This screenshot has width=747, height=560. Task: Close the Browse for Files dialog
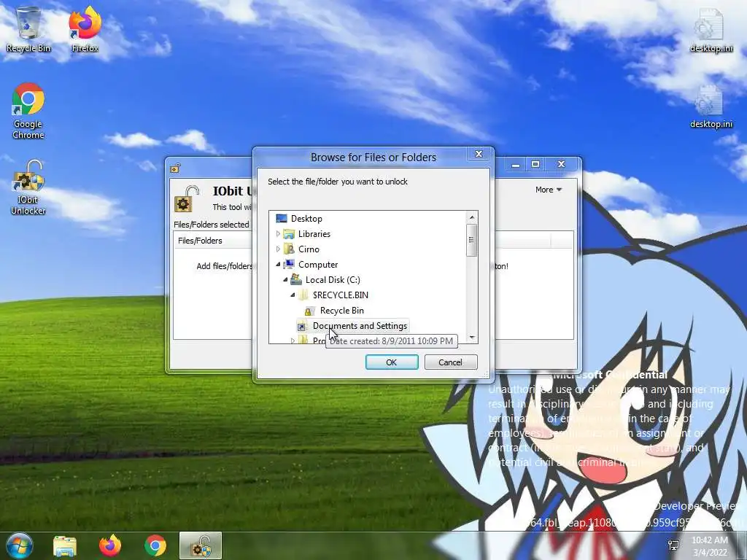click(479, 154)
